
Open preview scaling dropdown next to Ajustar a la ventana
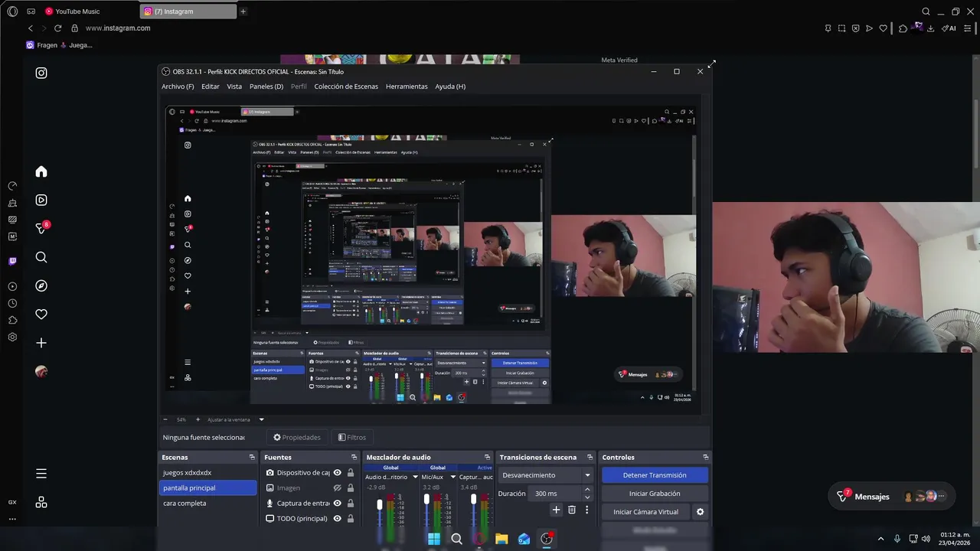(x=261, y=419)
